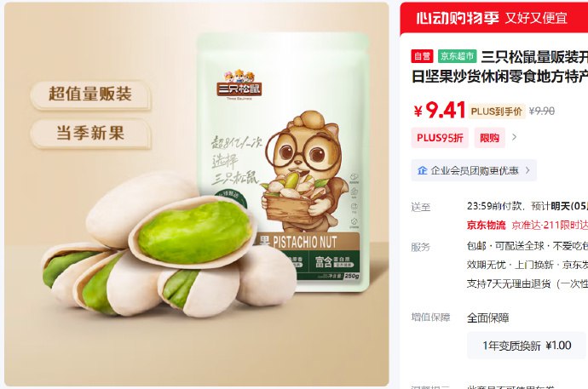Click the red 自营 badge
Viewport: 588px width, 389px height.
click(422, 56)
